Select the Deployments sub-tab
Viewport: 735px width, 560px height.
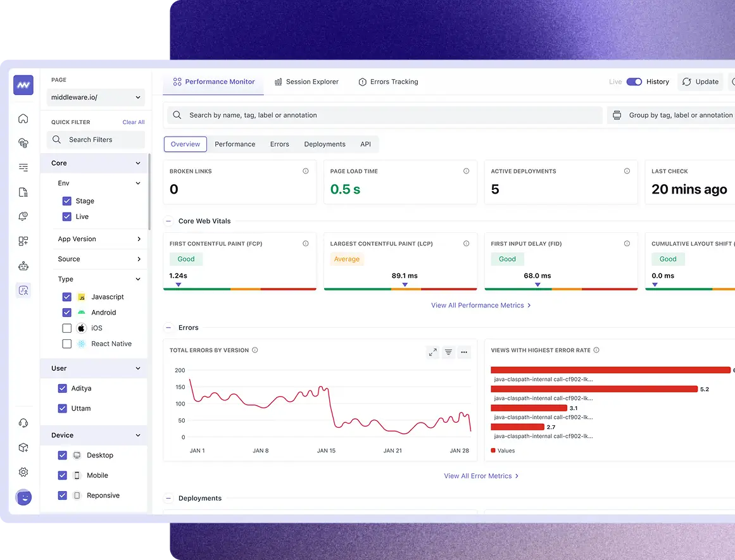(325, 144)
